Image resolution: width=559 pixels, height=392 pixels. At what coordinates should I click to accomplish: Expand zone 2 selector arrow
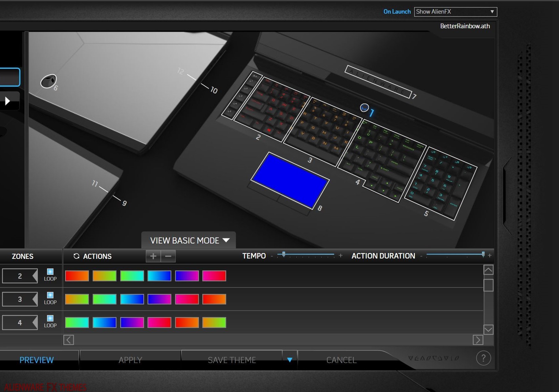tap(34, 276)
